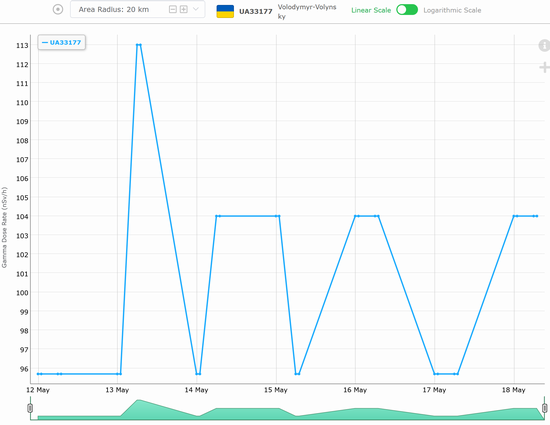Select Linear Scale label

pos(371,11)
